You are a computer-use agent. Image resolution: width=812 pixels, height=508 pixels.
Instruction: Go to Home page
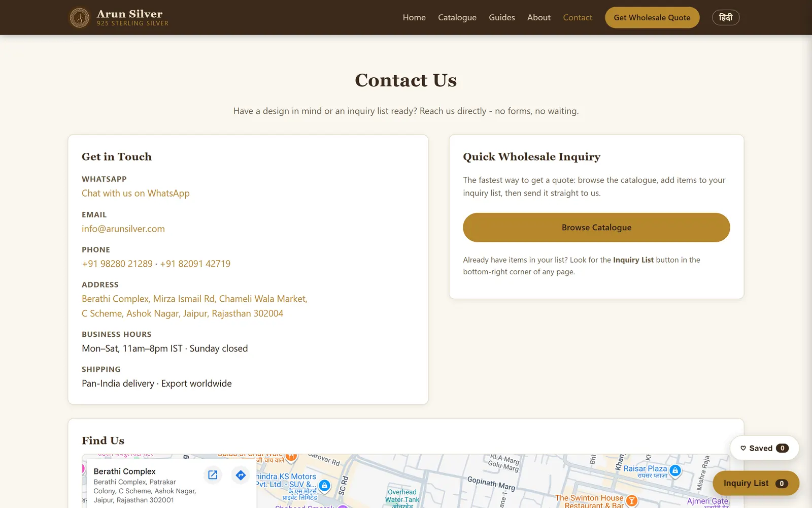click(x=414, y=17)
